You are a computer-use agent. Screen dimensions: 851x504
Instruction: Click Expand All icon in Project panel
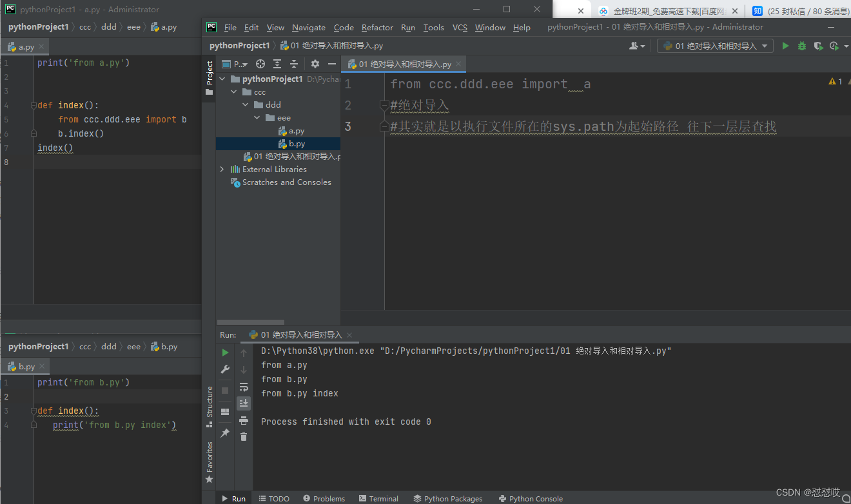[277, 64]
